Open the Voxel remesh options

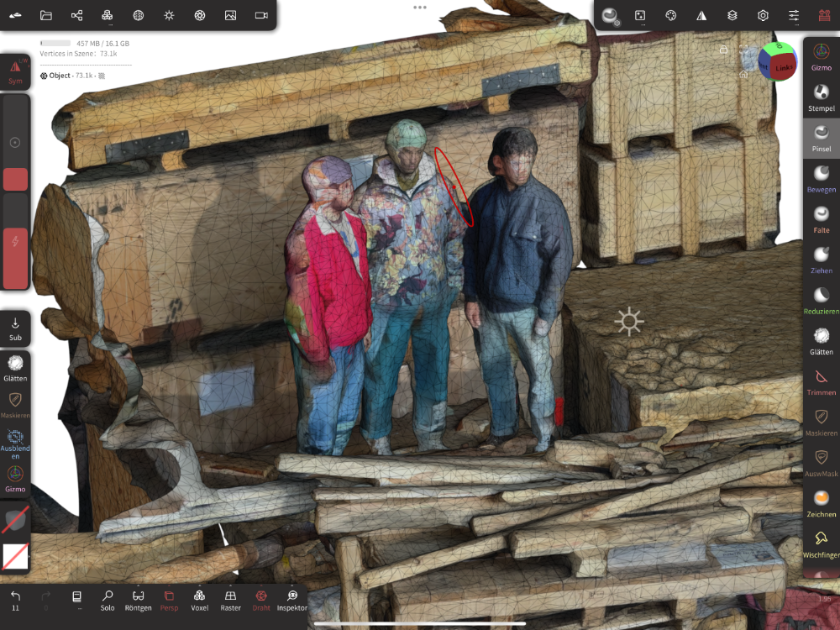[x=199, y=600]
